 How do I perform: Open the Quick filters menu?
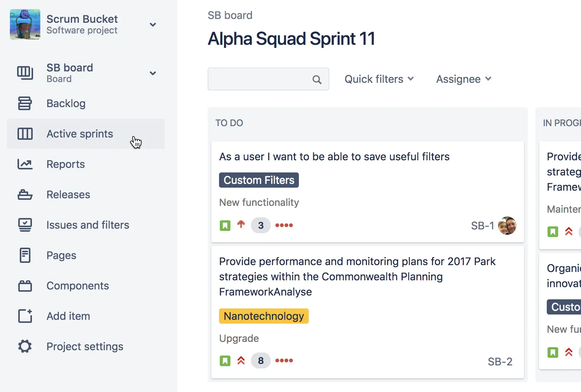379,79
